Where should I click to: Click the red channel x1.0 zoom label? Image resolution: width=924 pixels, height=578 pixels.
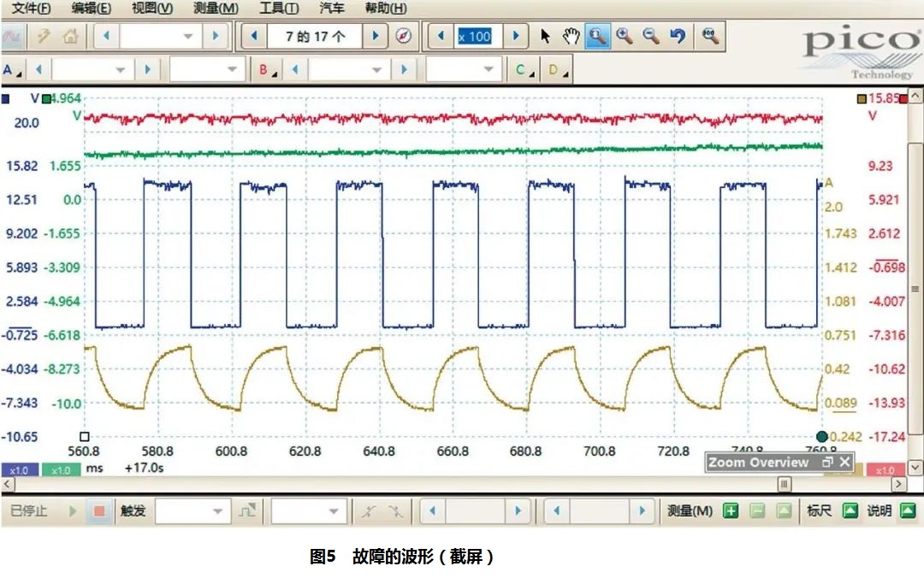(885, 470)
